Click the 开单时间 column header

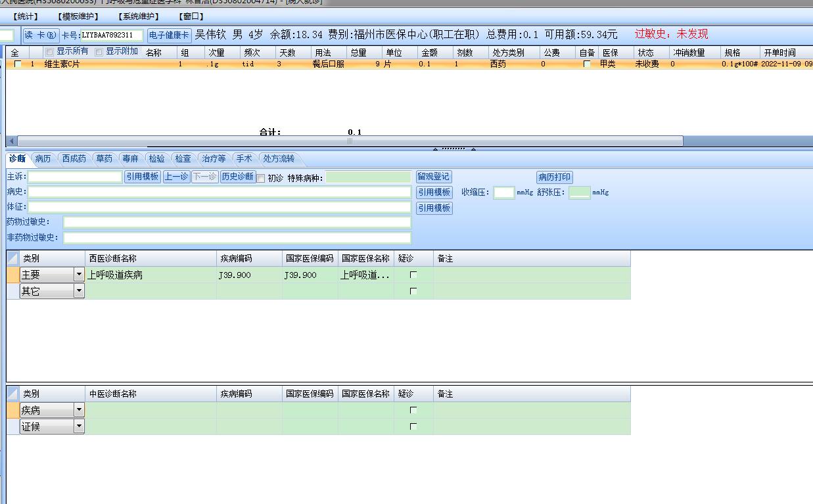pos(785,53)
